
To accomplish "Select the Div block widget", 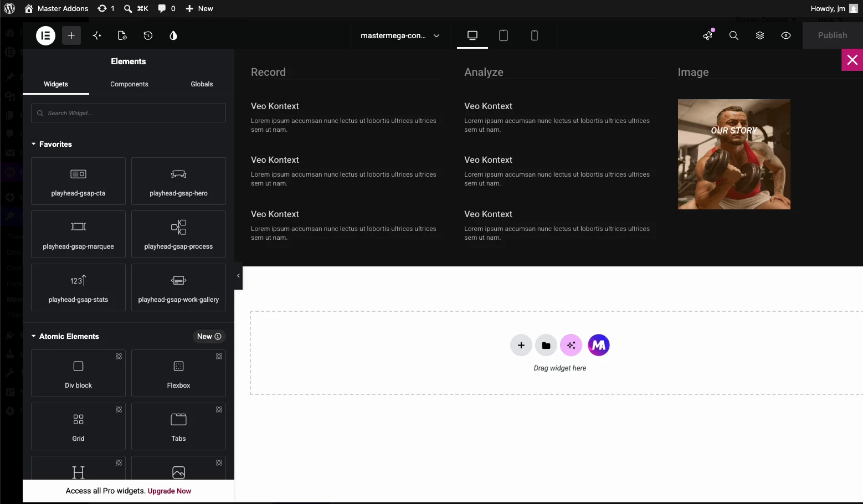I will [78, 373].
